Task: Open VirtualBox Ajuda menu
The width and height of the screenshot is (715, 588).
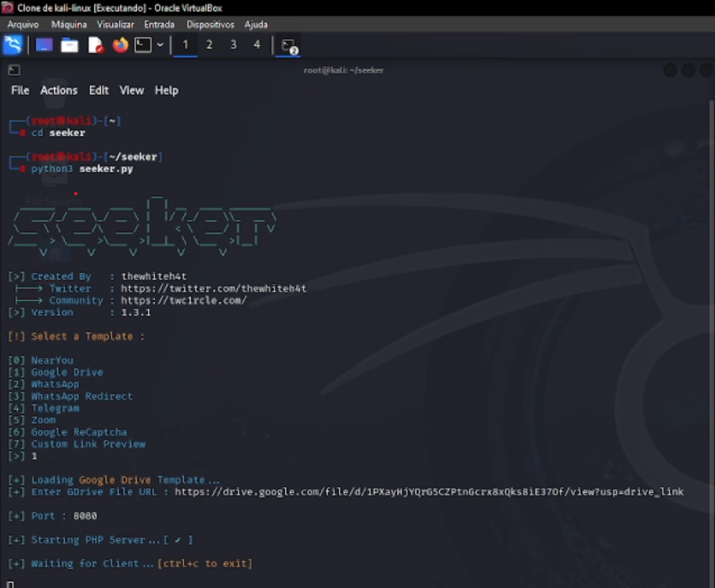Action: coord(256,25)
